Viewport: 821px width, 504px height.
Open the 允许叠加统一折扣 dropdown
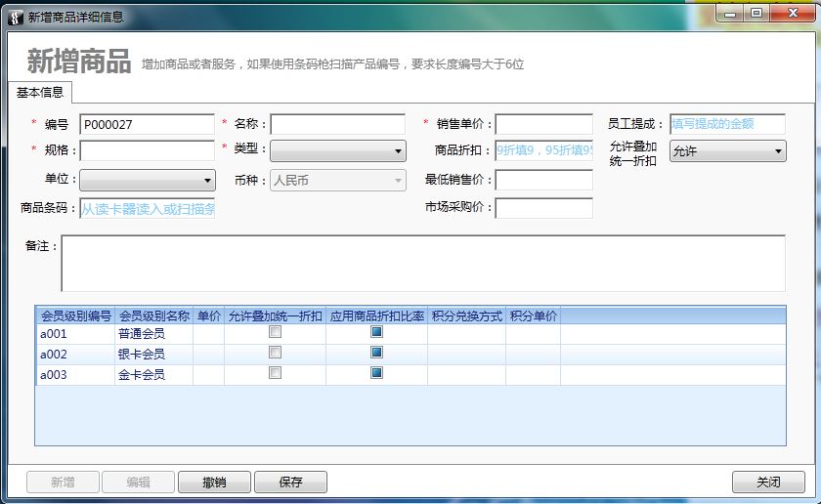(x=727, y=151)
